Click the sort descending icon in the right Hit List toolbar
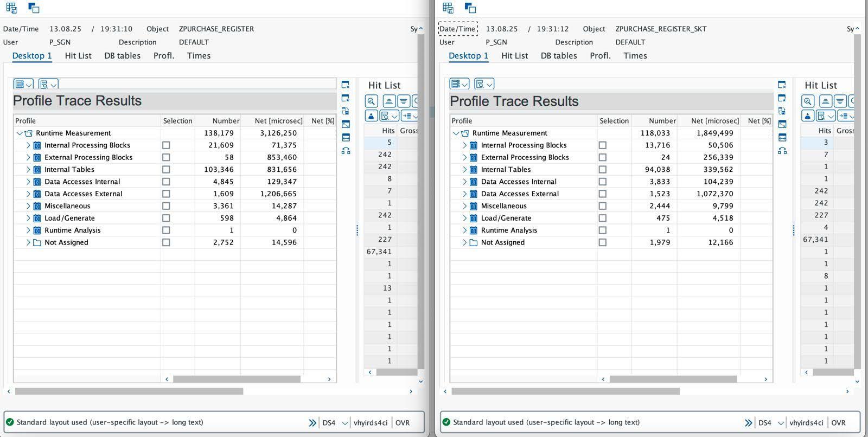Viewport: 868px width, 437px height. 840,101
